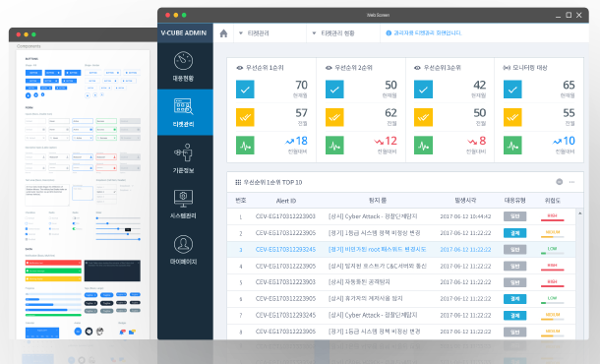
Task: Click blue check tile beside 50 in 2순위 card
Action: 334,90
